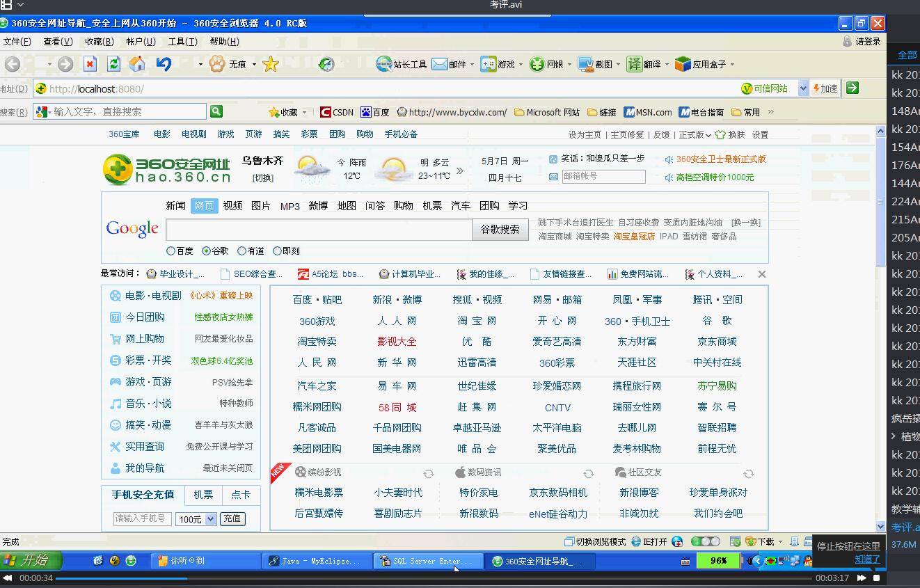Image resolution: width=920 pixels, height=588 pixels.
Task: Open the 文件(F) menu
Action: (x=17, y=42)
